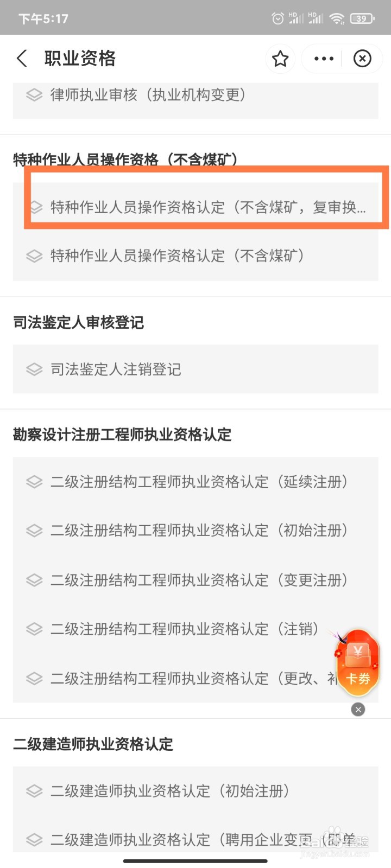Select 司法鉴定人注销登记 item
Viewport: 391px width, 868px height.
click(195, 369)
